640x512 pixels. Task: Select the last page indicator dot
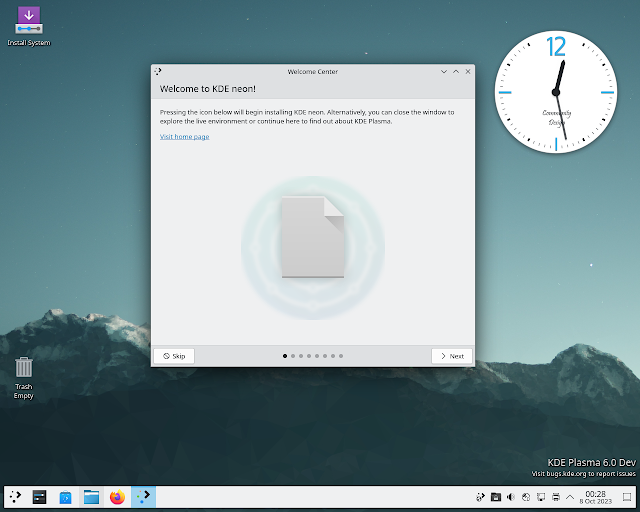point(341,356)
